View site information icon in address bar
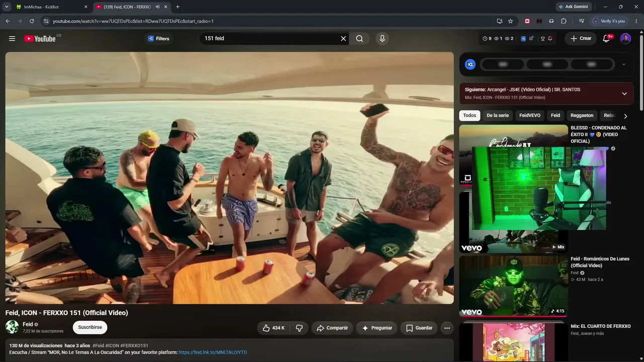644x362 pixels. click(46, 21)
